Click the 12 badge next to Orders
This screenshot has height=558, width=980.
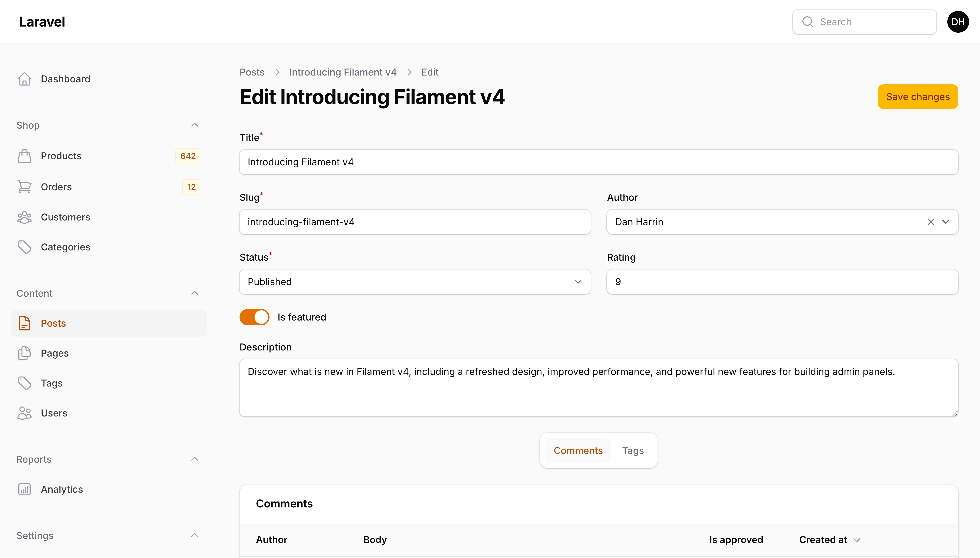[x=192, y=187]
